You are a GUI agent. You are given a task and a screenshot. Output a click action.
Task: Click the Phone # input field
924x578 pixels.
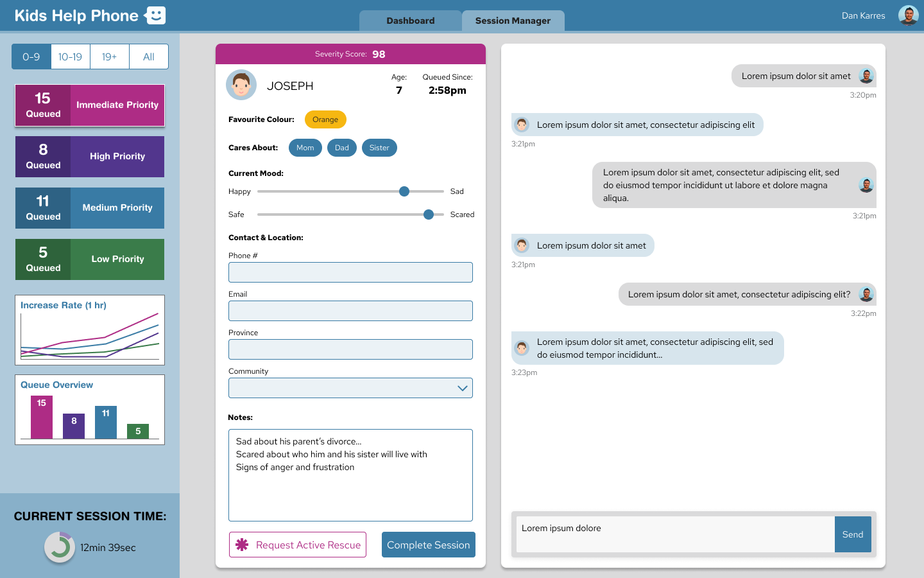[x=350, y=272]
